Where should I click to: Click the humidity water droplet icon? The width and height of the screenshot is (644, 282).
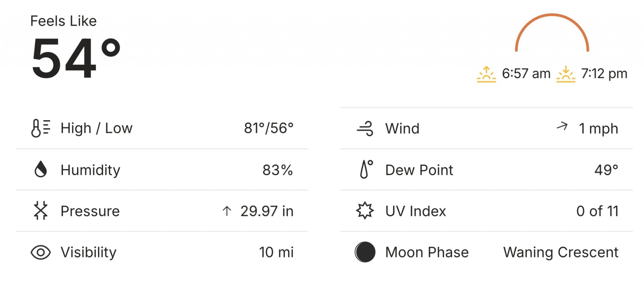(x=41, y=169)
